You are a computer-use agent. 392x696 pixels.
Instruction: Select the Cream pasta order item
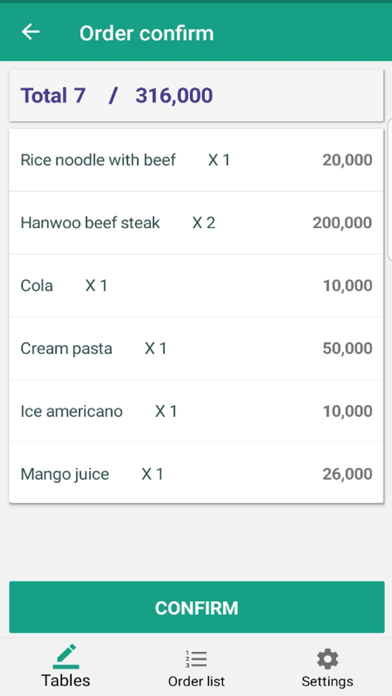tap(196, 348)
